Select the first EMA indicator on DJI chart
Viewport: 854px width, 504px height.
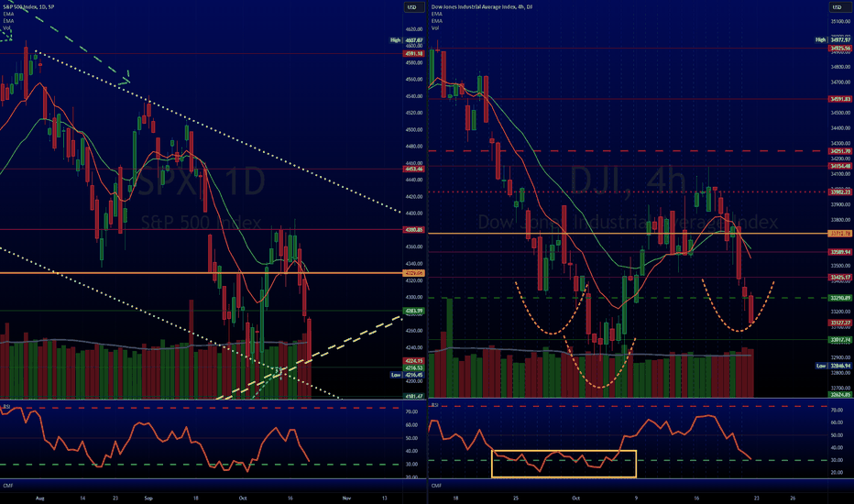(437, 14)
